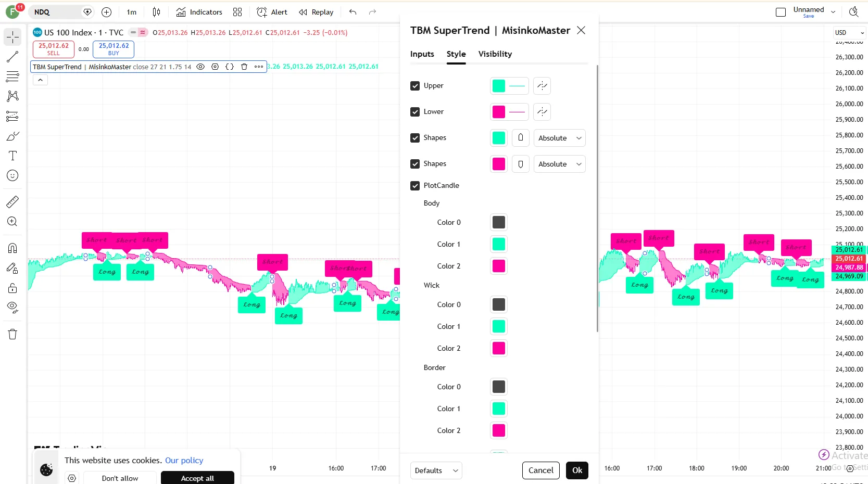
Task: Toggle magnet mode in left toolbar
Action: click(x=12, y=248)
